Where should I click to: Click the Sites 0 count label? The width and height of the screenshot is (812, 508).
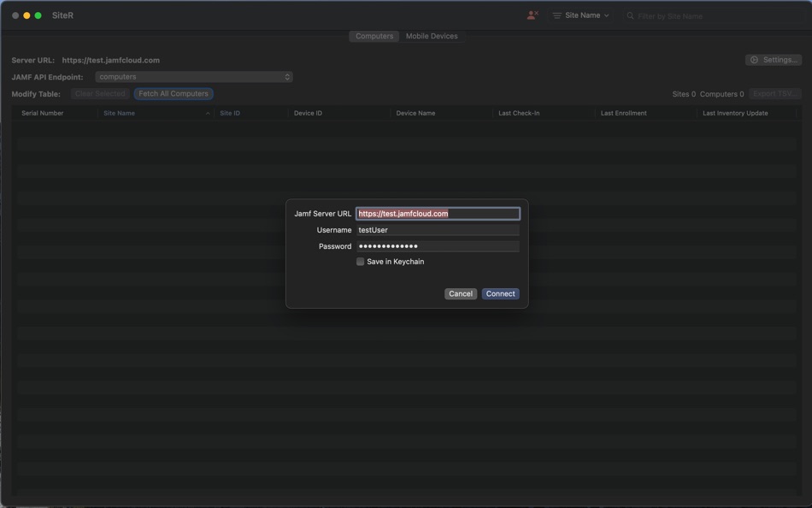point(684,94)
